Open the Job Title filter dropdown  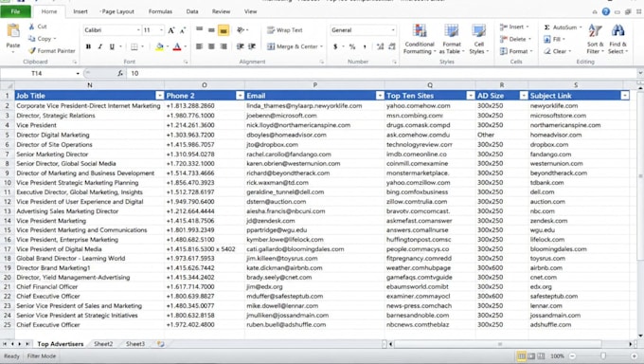160,96
